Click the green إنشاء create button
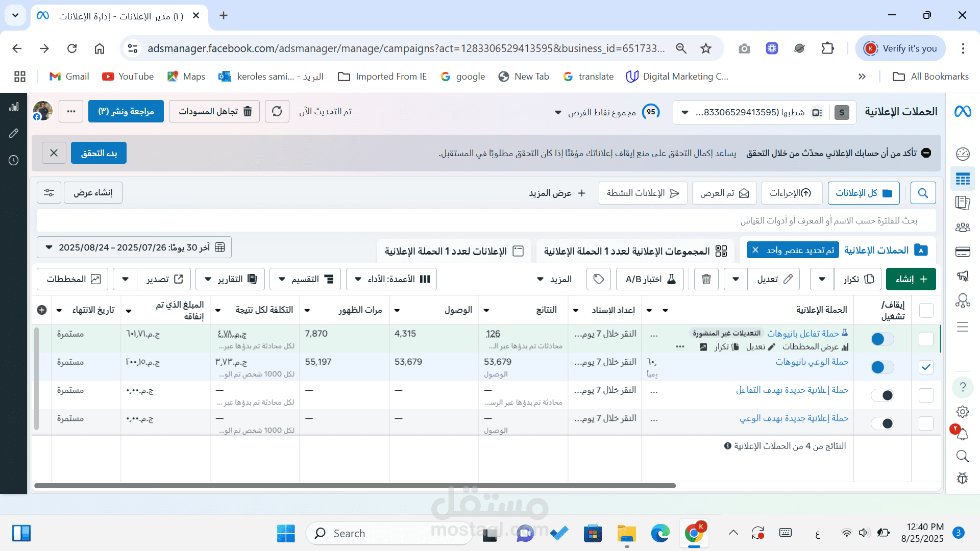Image resolution: width=980 pixels, height=551 pixels. pos(911,279)
